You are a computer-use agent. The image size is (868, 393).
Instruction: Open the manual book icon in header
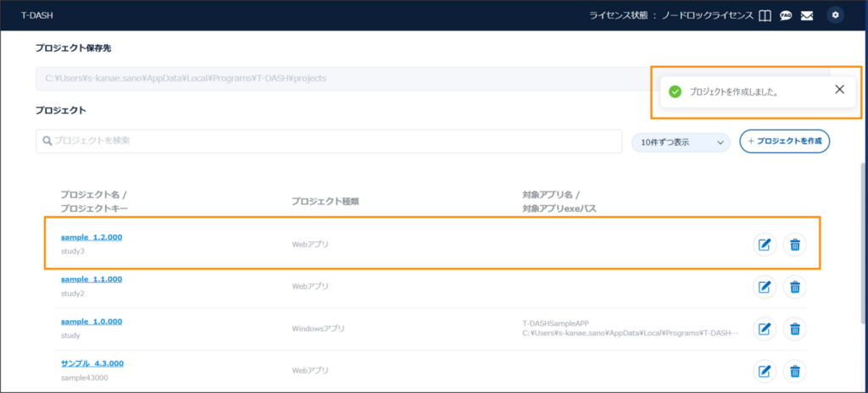765,15
